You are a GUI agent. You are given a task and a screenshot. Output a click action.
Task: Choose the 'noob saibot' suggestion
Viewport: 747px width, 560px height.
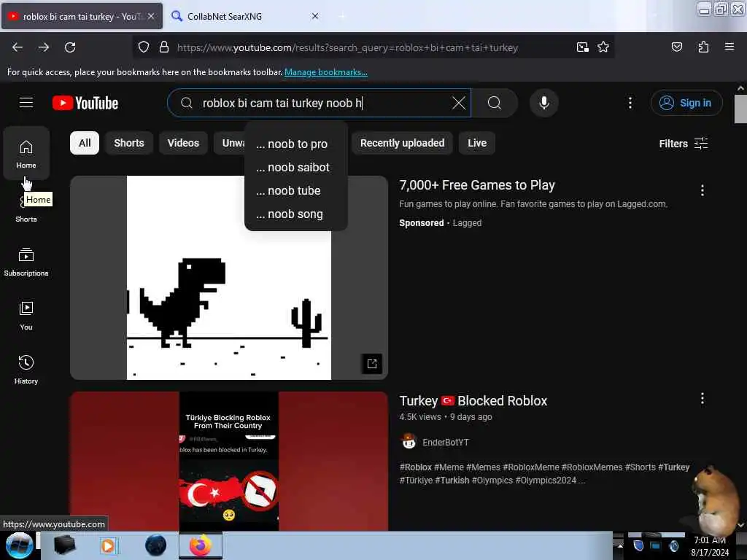click(296, 167)
